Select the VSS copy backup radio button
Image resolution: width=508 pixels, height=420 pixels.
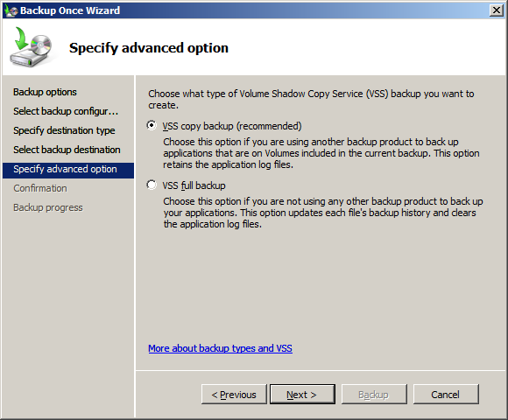[x=152, y=125]
